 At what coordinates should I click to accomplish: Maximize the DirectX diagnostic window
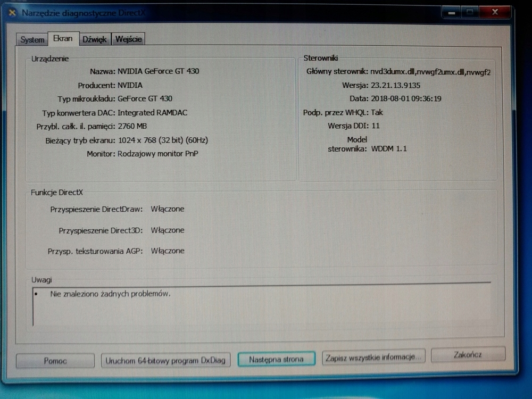pyautogui.click(x=470, y=12)
